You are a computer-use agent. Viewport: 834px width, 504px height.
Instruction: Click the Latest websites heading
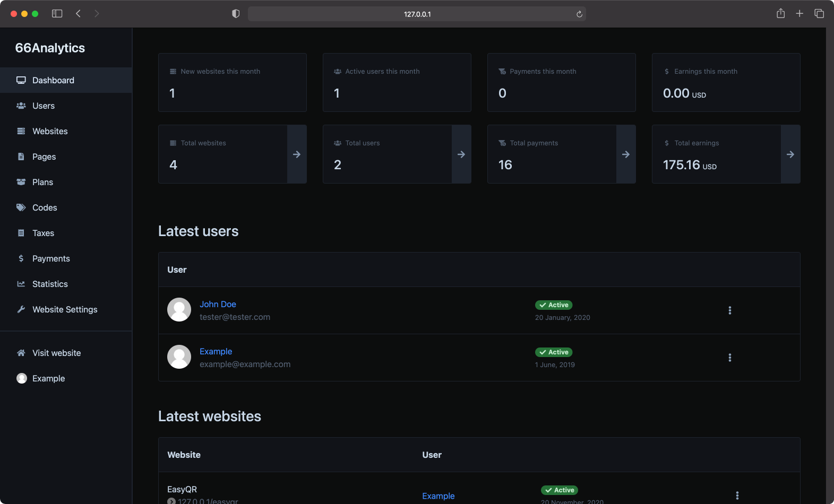(210, 416)
